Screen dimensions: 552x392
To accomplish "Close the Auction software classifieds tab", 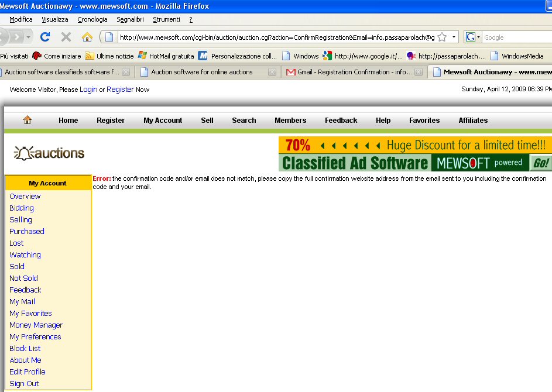I will pyautogui.click(x=126, y=72).
